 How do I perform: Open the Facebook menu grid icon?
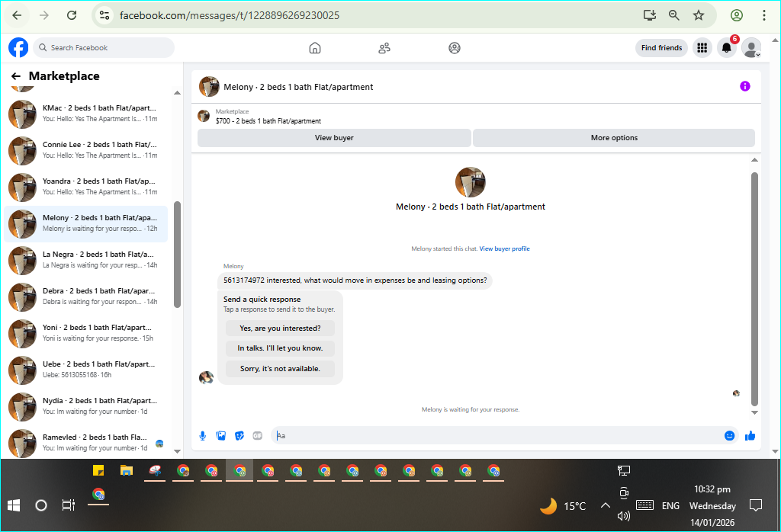(702, 48)
